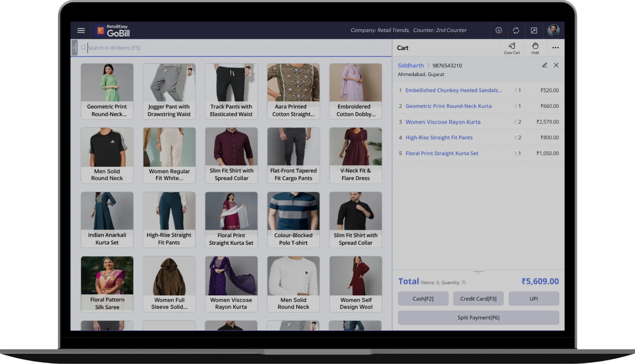Open the Geometric Print Round-Neck Kurta cart item
This screenshot has width=635, height=364.
448,106
